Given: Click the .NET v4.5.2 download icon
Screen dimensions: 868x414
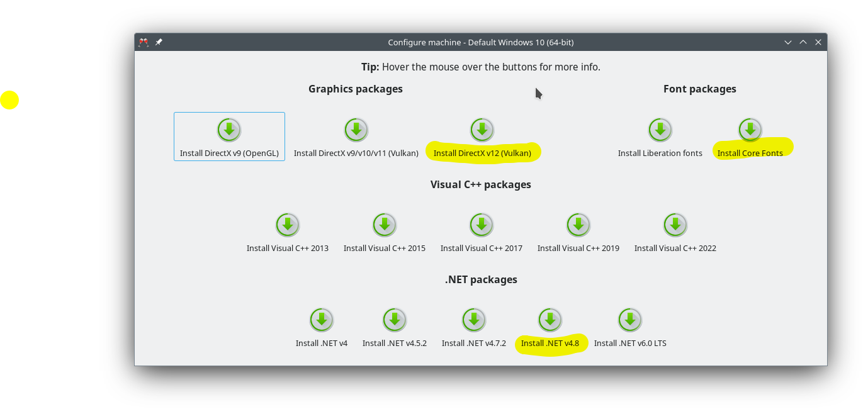Looking at the screenshot, I should [395, 320].
